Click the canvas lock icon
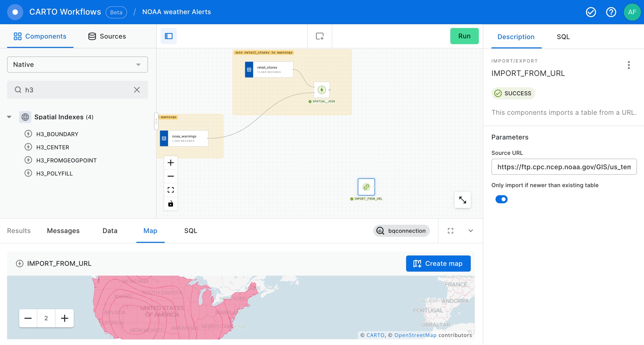 (x=170, y=204)
